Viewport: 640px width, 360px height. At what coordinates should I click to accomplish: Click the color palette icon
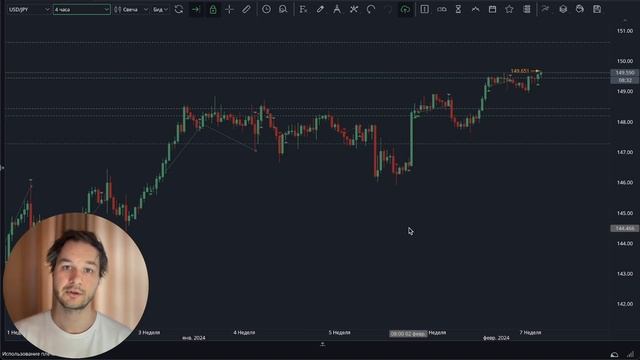580,9
